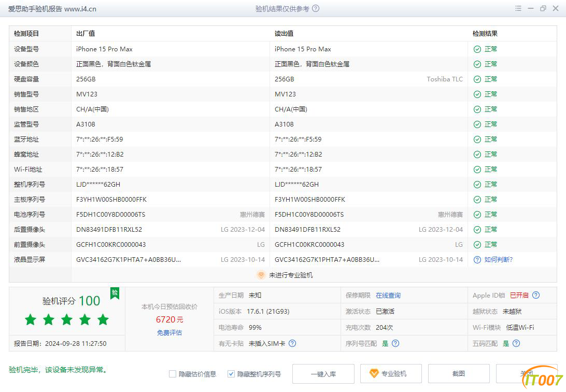Enable the 隐藏估价信息 checkbox

[x=173, y=374]
